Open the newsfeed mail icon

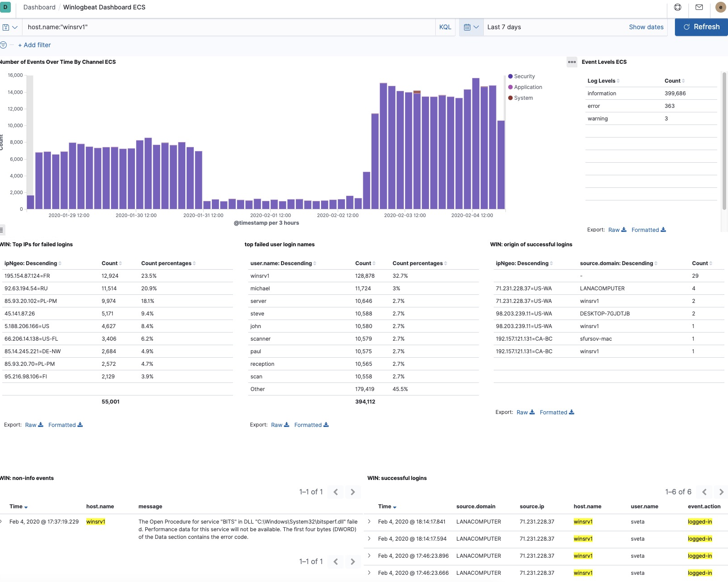point(699,7)
